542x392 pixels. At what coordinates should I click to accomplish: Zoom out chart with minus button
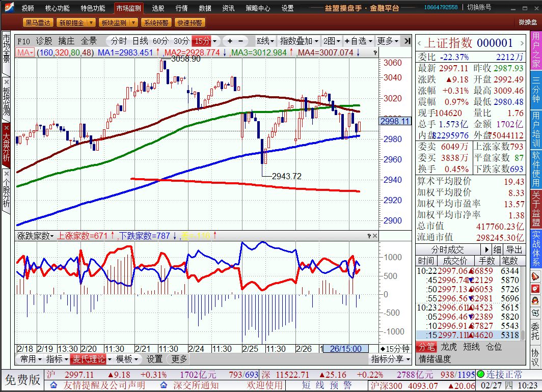coord(241,41)
